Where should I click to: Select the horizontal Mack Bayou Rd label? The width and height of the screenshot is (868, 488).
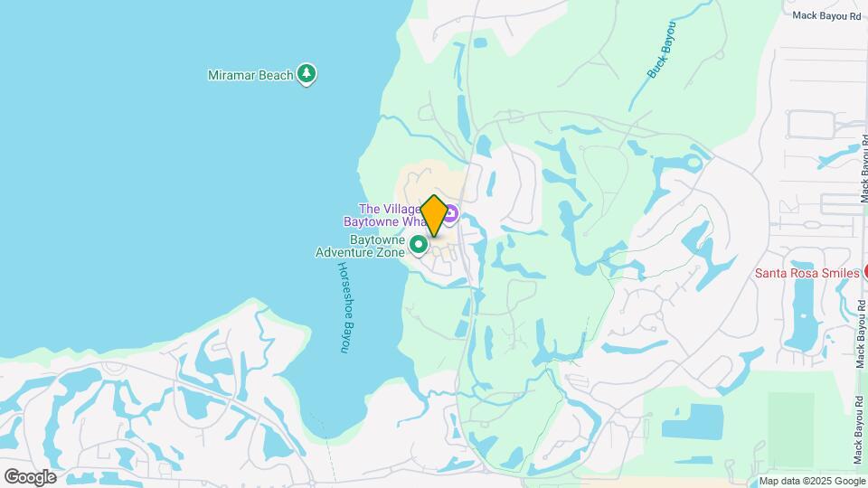pyautogui.click(x=826, y=15)
